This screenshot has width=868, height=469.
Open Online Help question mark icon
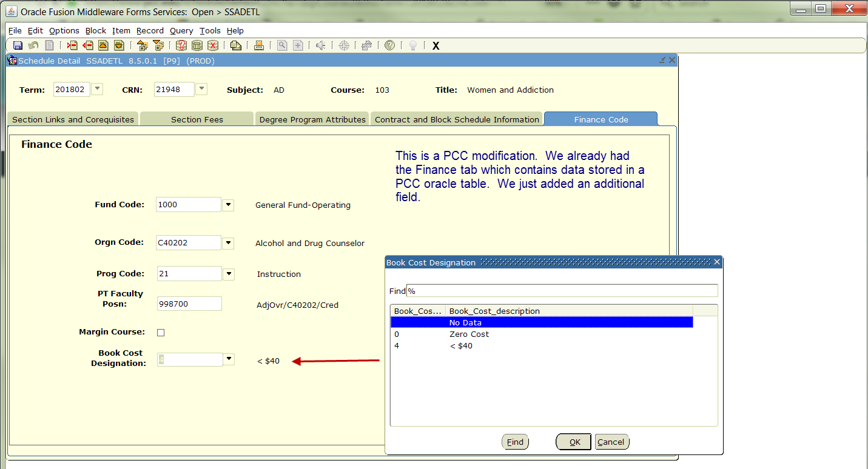click(390, 45)
